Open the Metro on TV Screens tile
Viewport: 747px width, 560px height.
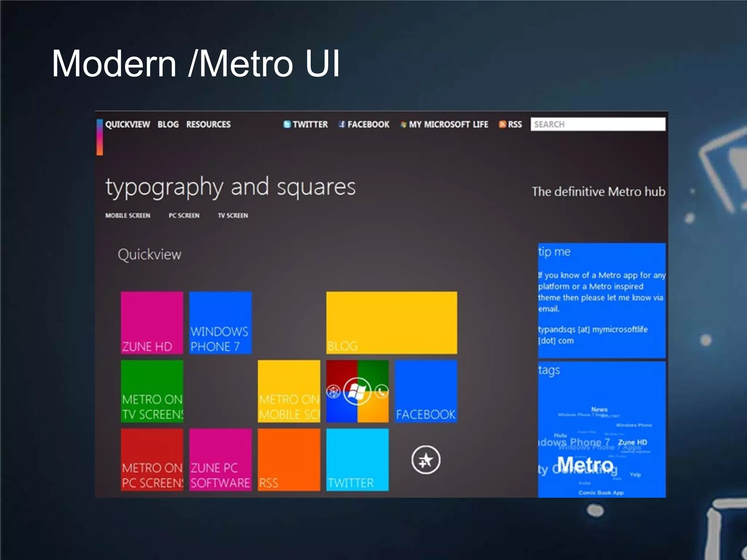click(x=152, y=391)
